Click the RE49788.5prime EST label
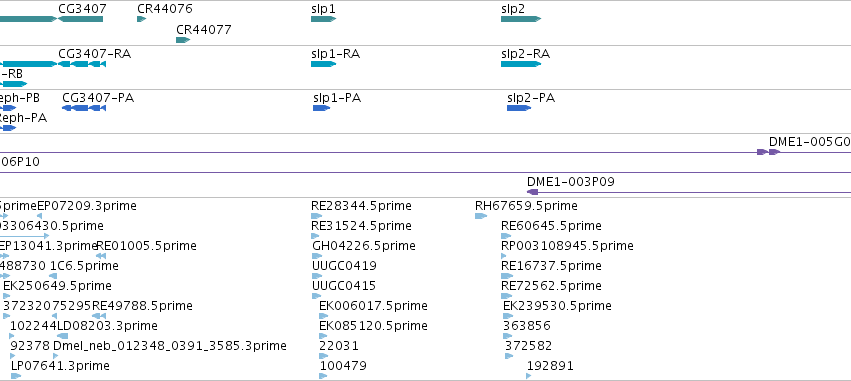Viewport: 851px width, 381px height. tap(142, 306)
